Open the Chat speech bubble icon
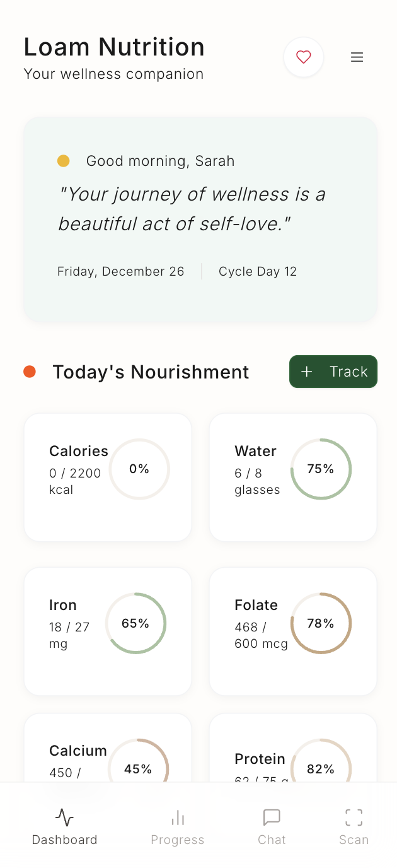The width and height of the screenshot is (397, 868). pos(272,816)
